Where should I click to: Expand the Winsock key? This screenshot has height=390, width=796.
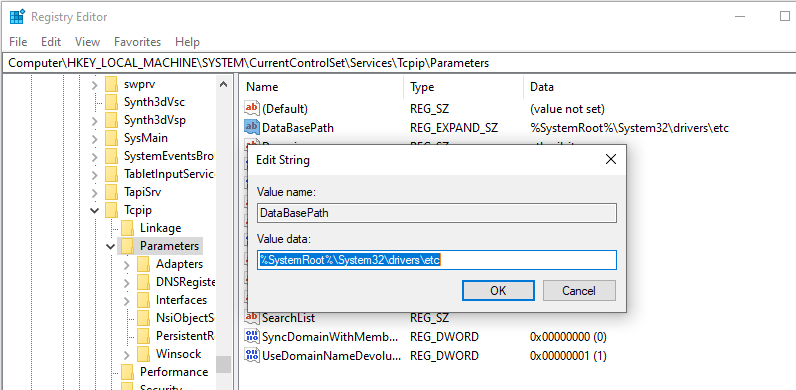127,354
